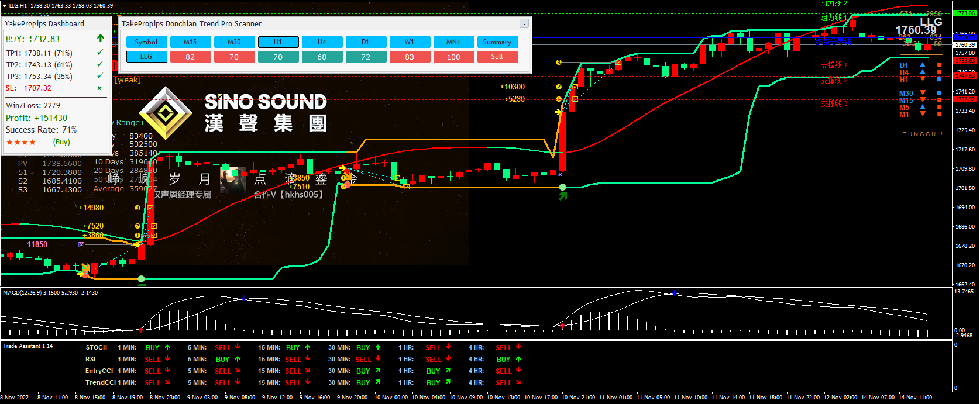This screenshot has width=980, height=404.
Task: Click the red Sell summary cell
Action: 497,57
